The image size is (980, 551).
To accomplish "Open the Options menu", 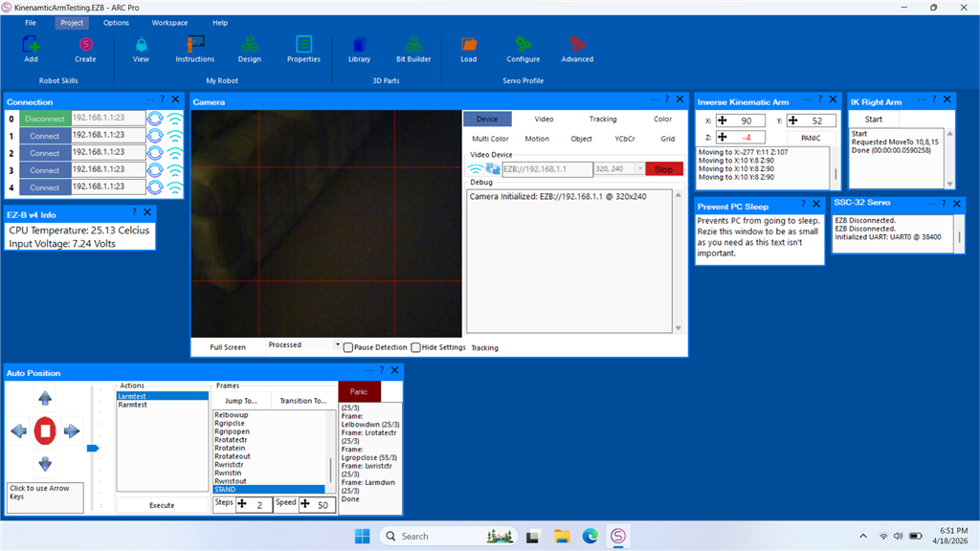I will 116,22.
